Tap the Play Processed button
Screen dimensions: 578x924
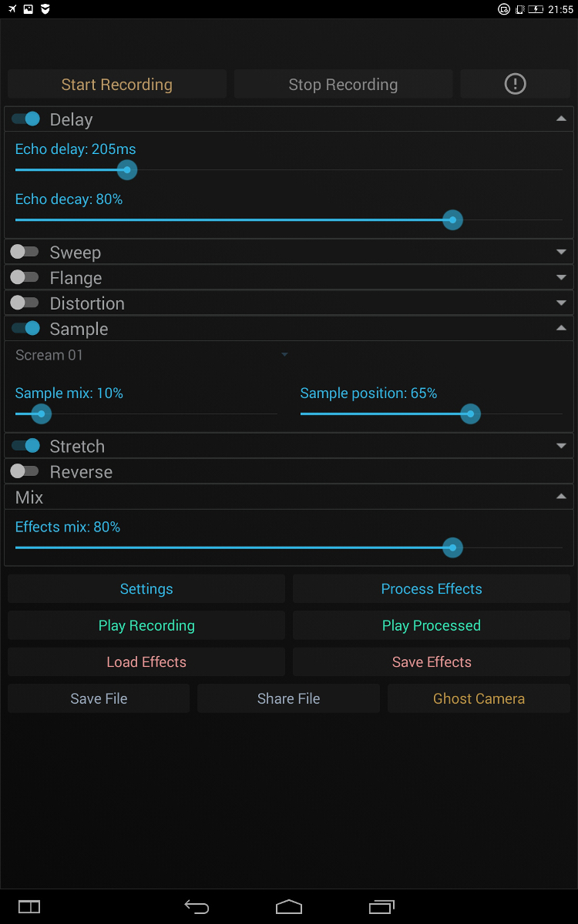[x=432, y=625]
